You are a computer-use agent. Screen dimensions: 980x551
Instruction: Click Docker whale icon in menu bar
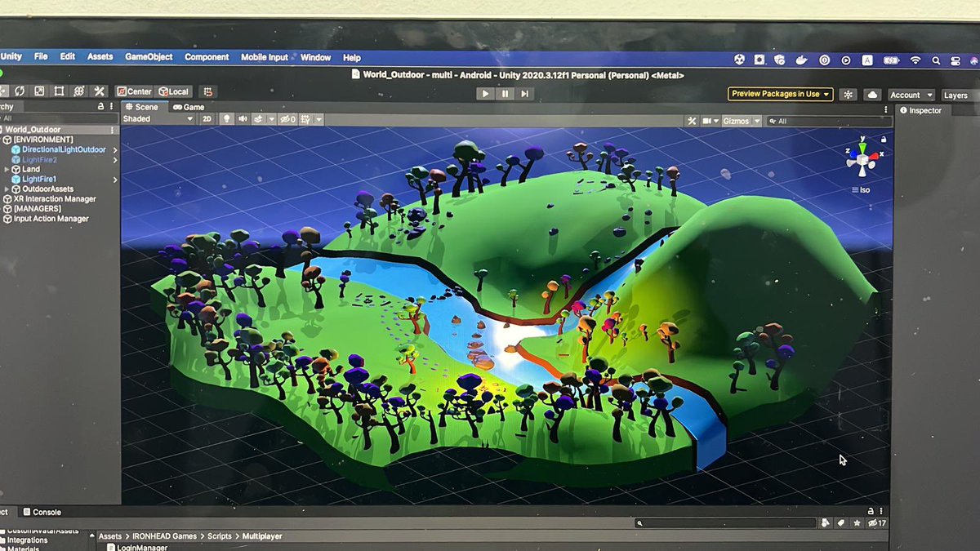[802, 60]
